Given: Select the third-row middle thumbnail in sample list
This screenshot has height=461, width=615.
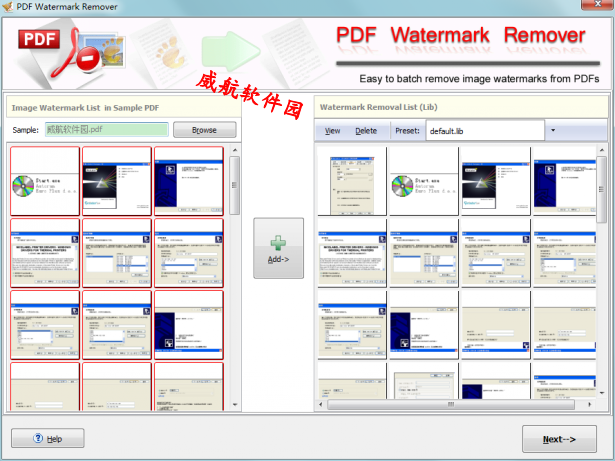Looking at the screenshot, I should 117,325.
